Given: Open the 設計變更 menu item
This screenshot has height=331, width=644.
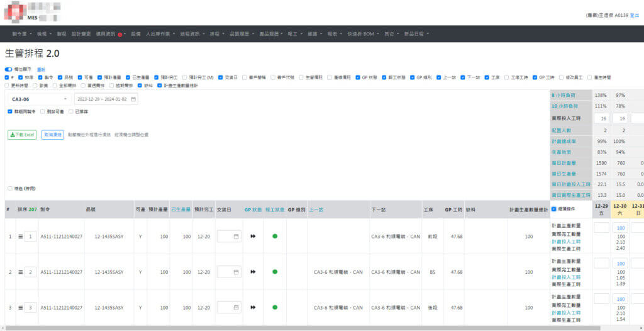Looking at the screenshot, I should 81,34.
